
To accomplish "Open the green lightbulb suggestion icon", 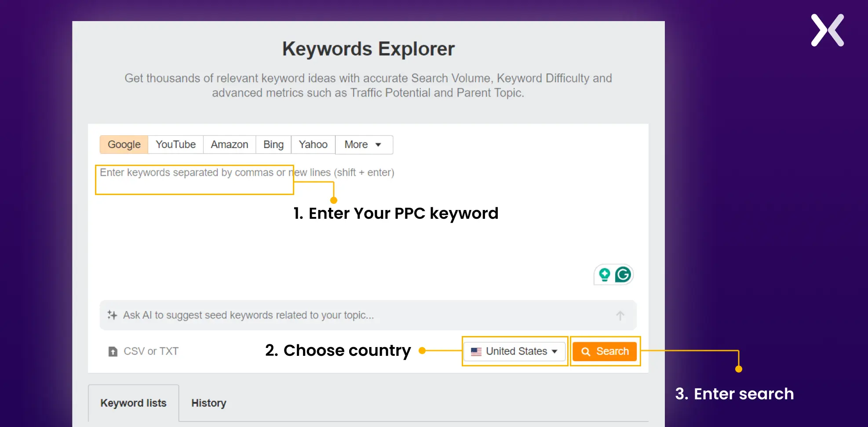I will click(605, 275).
